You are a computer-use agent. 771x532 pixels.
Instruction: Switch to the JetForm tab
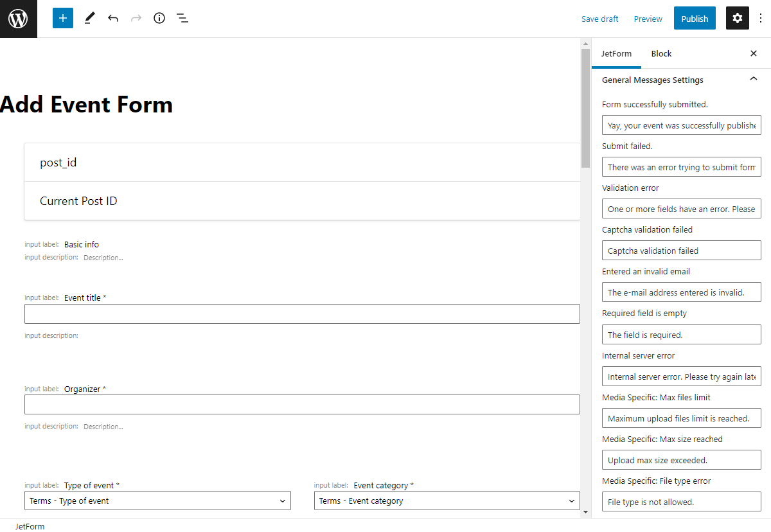click(x=616, y=53)
